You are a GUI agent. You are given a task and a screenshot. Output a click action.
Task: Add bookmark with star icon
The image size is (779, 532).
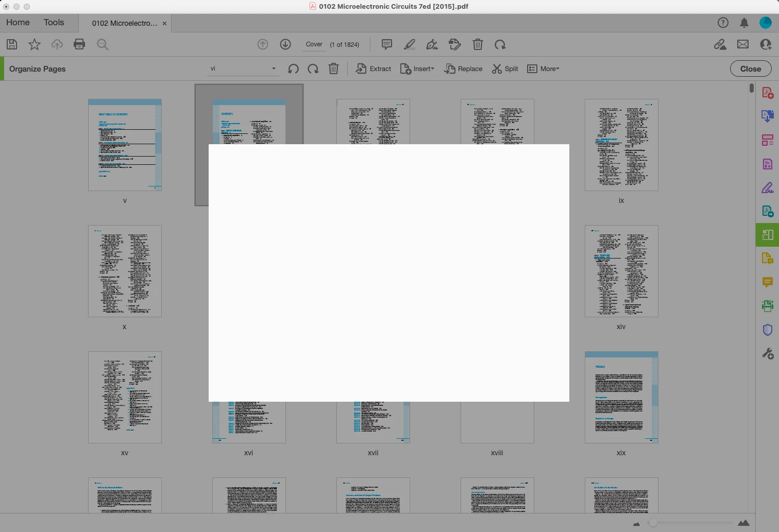coord(35,44)
